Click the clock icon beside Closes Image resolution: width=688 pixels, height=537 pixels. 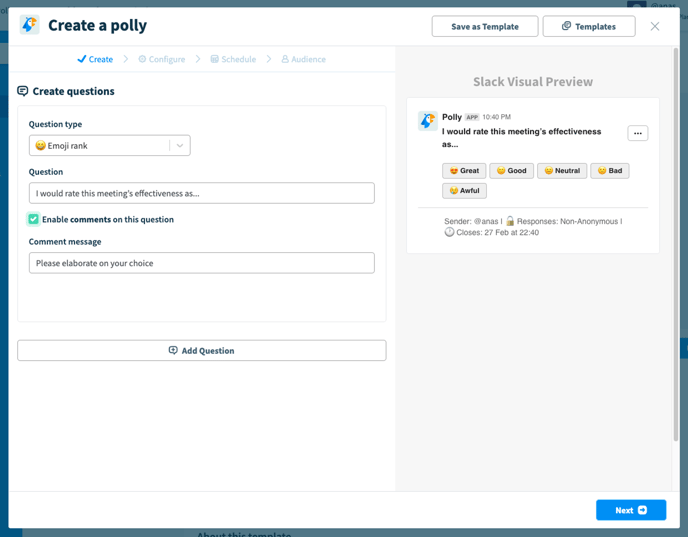[449, 232]
